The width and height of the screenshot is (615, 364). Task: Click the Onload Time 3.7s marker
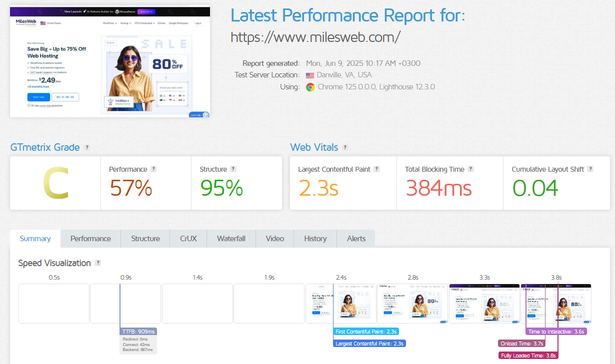(x=521, y=344)
